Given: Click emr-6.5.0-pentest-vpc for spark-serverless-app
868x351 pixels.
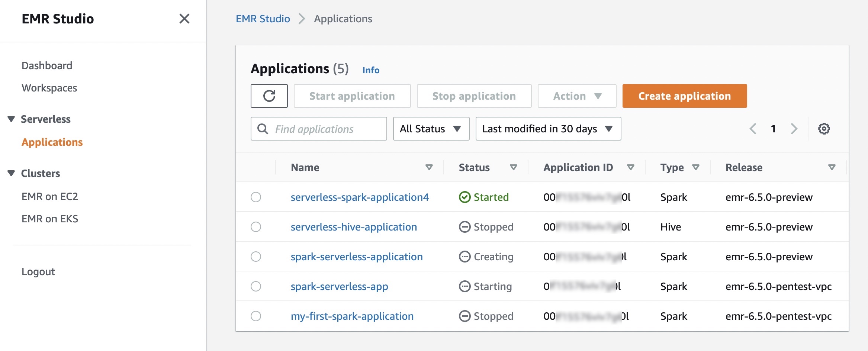Looking at the screenshot, I should [778, 286].
